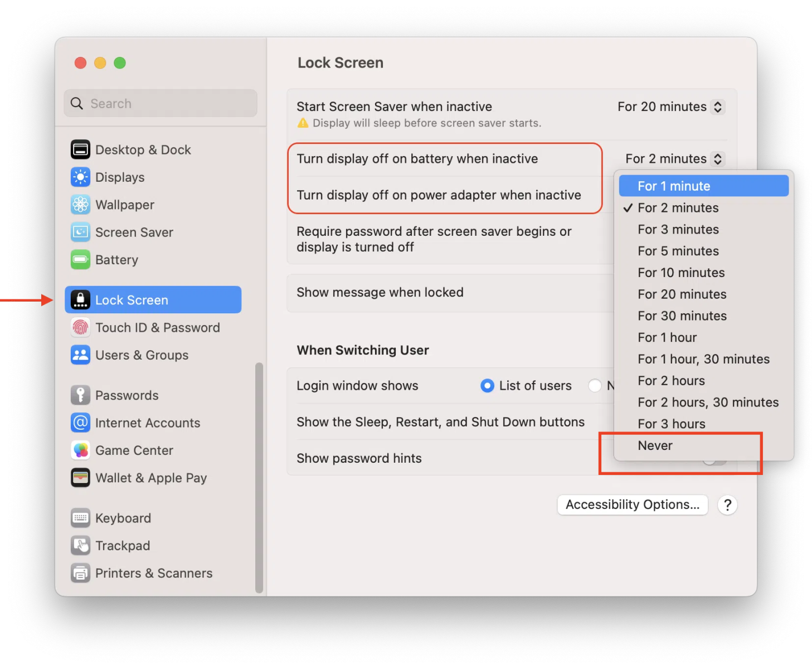812x669 pixels.
Task: Click the search magnifying glass icon
Action: click(x=77, y=103)
